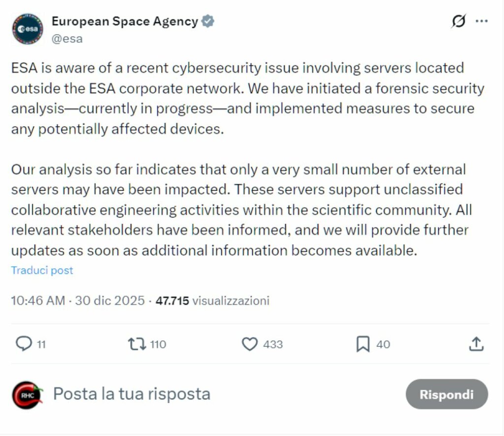Viewport: 504px width, 436px height.
Task: Click the reply speech bubble icon
Action: tap(24, 344)
